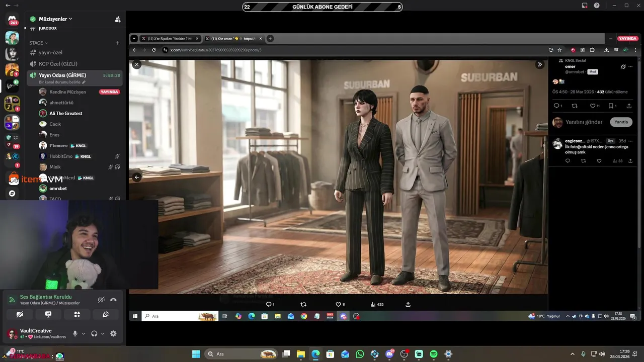Viewport: 644px width, 362px height.
Task: Open the @omrxbet profile link
Action: coord(575,72)
